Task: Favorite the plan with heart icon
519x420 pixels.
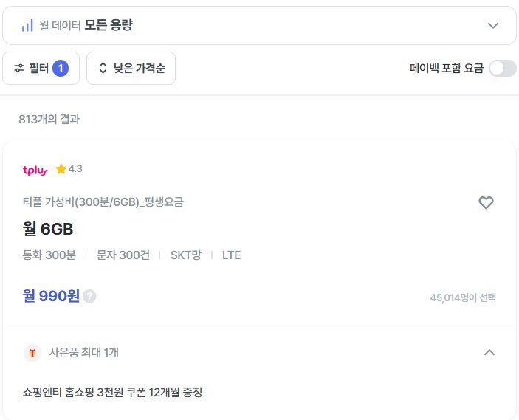Action: click(x=486, y=202)
